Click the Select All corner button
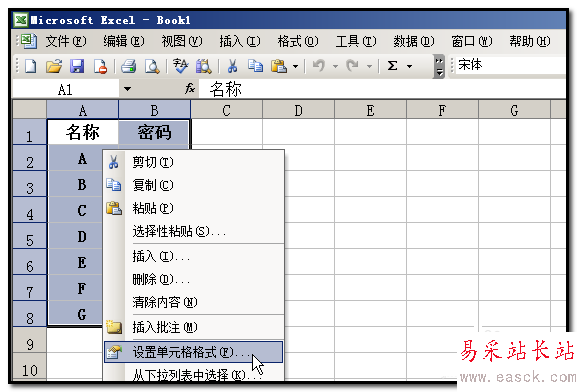The image size is (577, 392). click(30, 110)
